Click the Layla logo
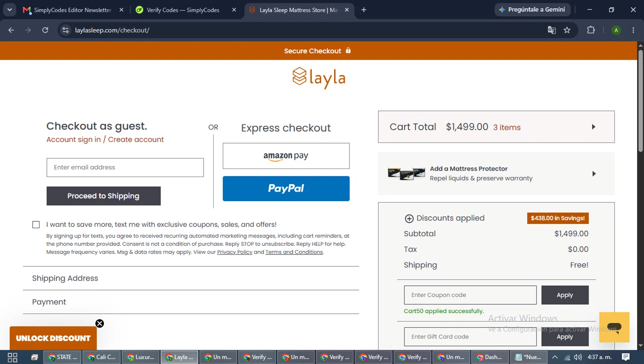The width and height of the screenshot is (644, 364). pos(319,78)
